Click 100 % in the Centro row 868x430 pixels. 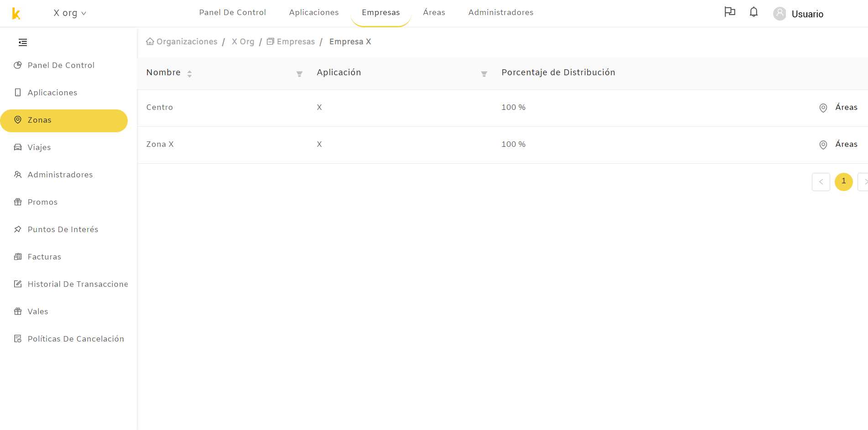coord(514,107)
